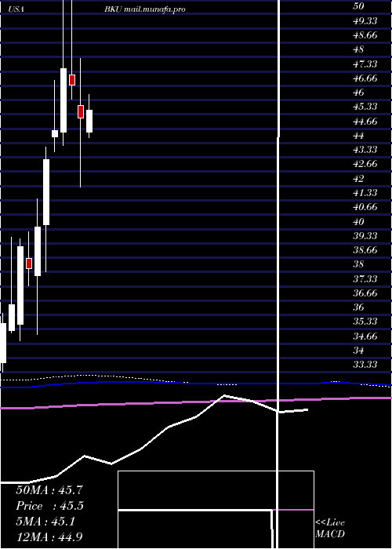Screen dimensions: 392x549
Task: Click the small white candle at 44
Action: pyautogui.click(x=55, y=134)
